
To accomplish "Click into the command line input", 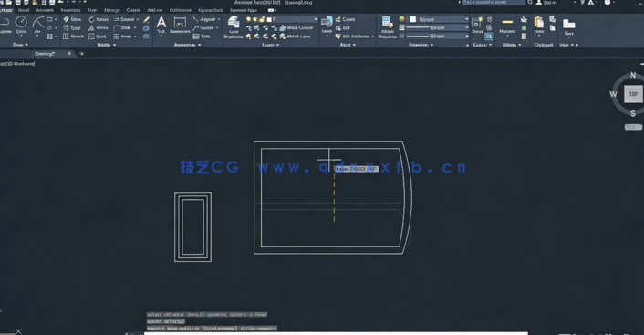I will click(336, 333).
